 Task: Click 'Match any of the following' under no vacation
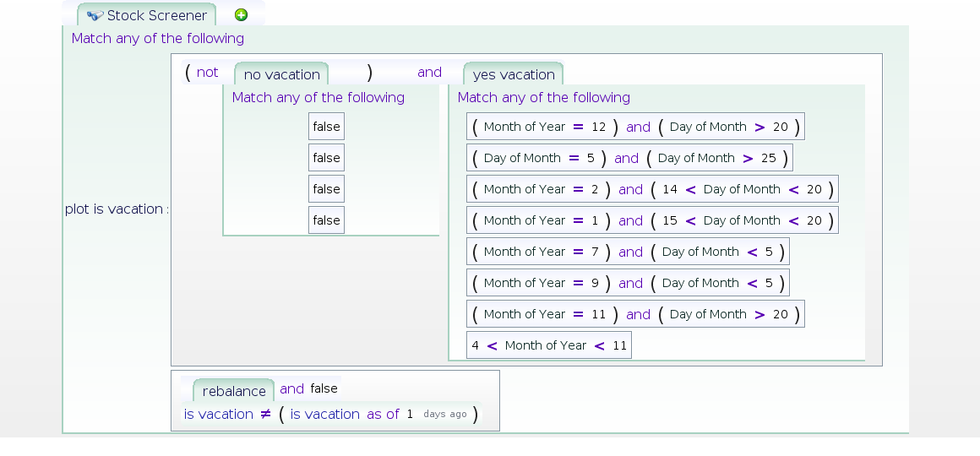(318, 97)
